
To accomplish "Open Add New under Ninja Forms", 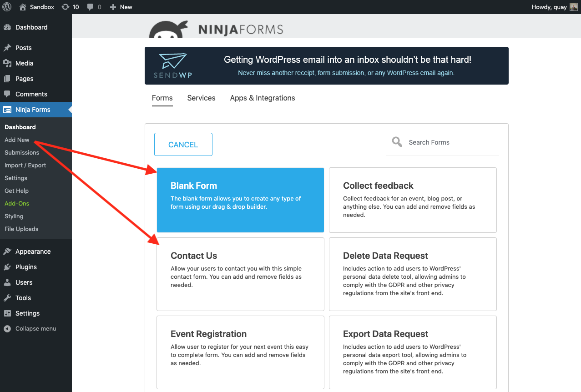I will pos(17,140).
